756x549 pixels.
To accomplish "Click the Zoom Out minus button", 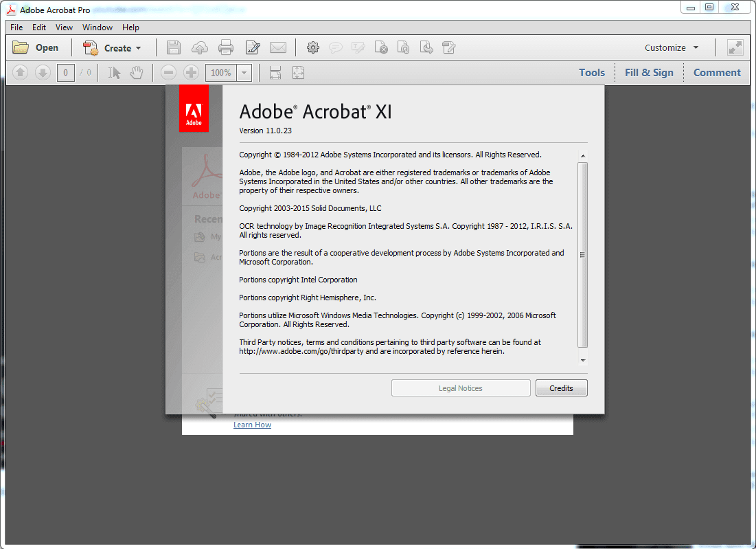I will pos(168,73).
